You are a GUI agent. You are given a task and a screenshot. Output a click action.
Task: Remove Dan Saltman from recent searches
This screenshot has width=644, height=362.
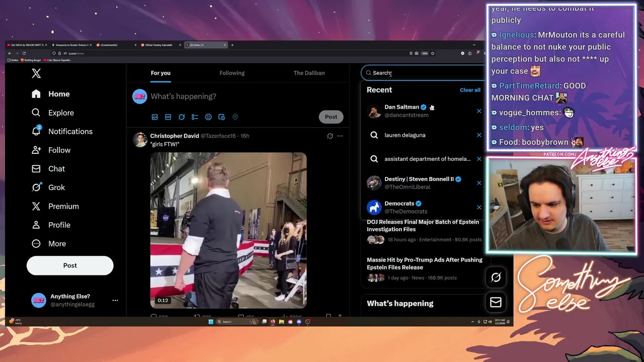(x=479, y=111)
